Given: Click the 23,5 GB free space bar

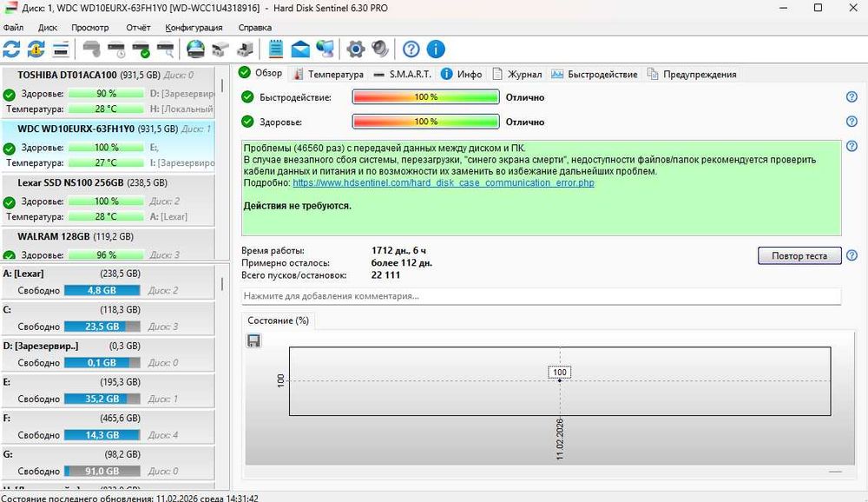Looking at the screenshot, I should (x=102, y=327).
